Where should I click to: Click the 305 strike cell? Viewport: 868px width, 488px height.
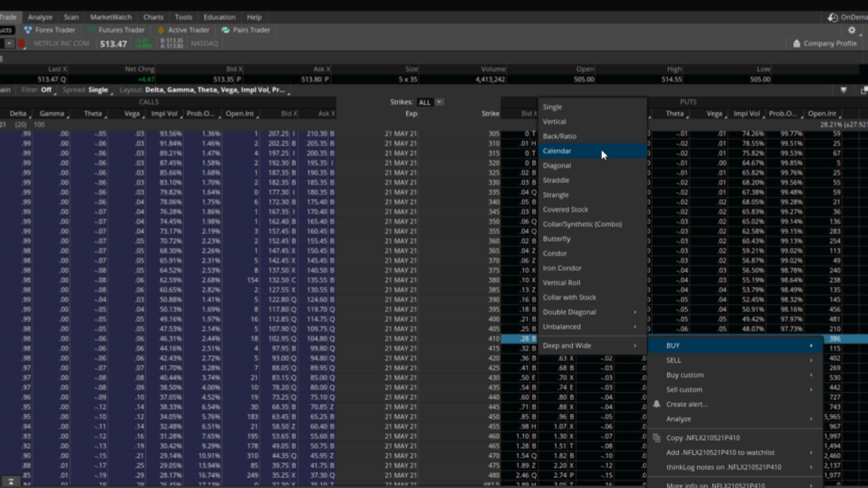click(x=494, y=133)
